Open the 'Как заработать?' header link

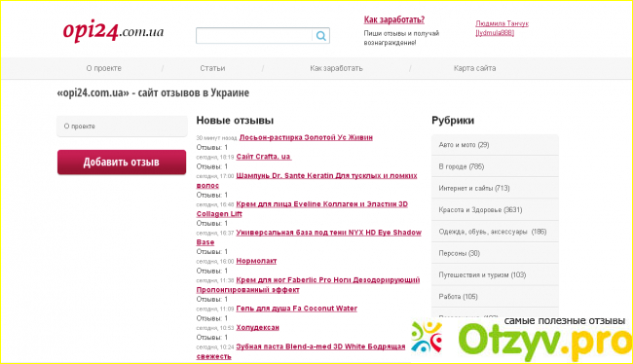(x=394, y=19)
